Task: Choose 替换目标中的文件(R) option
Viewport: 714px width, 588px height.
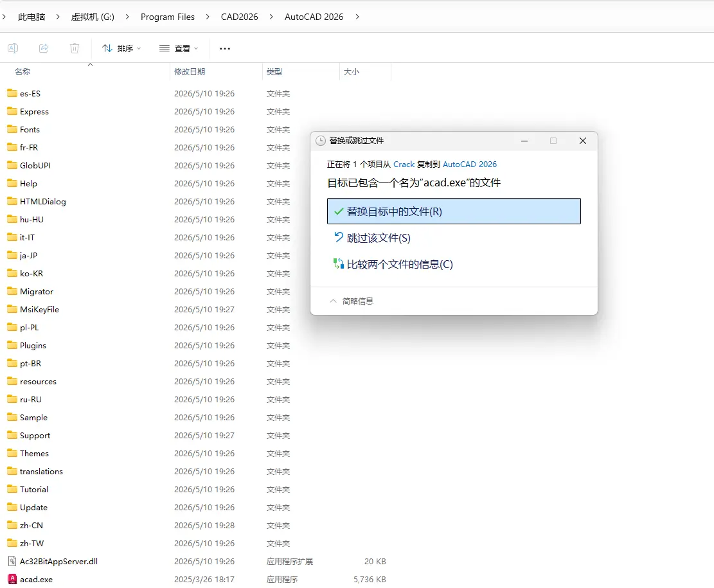Action: [454, 211]
